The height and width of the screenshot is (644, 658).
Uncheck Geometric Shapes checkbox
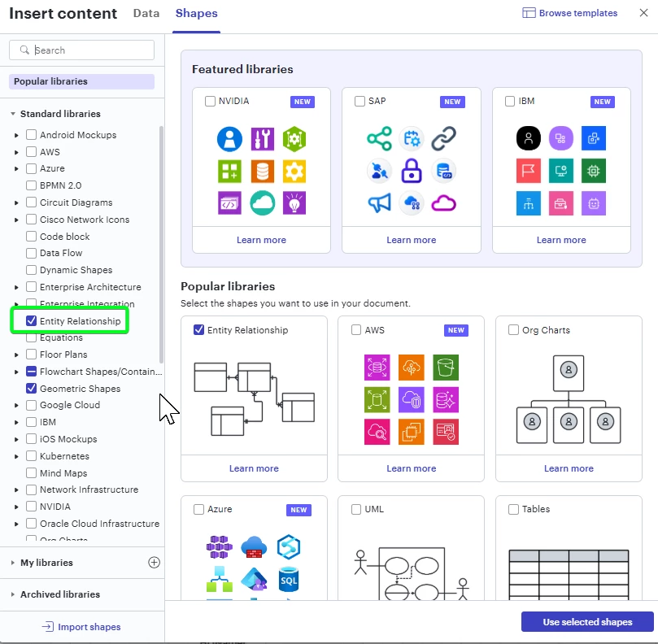click(31, 389)
